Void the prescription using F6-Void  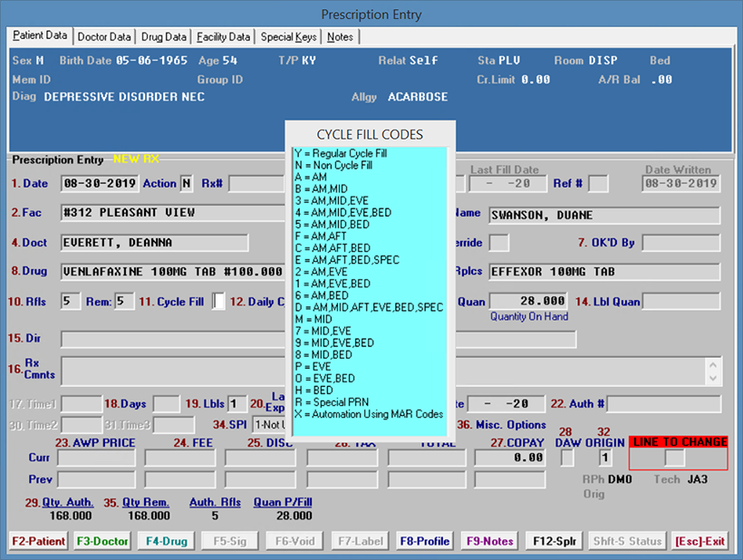click(294, 540)
